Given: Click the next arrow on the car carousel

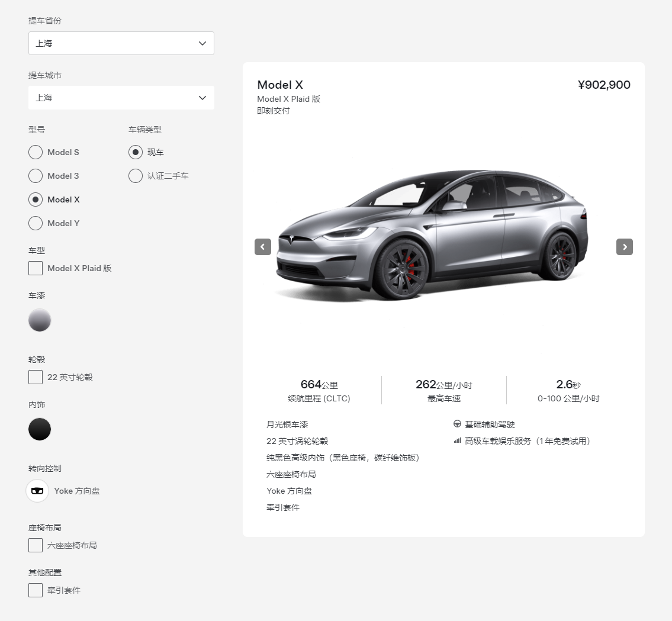Looking at the screenshot, I should point(624,247).
